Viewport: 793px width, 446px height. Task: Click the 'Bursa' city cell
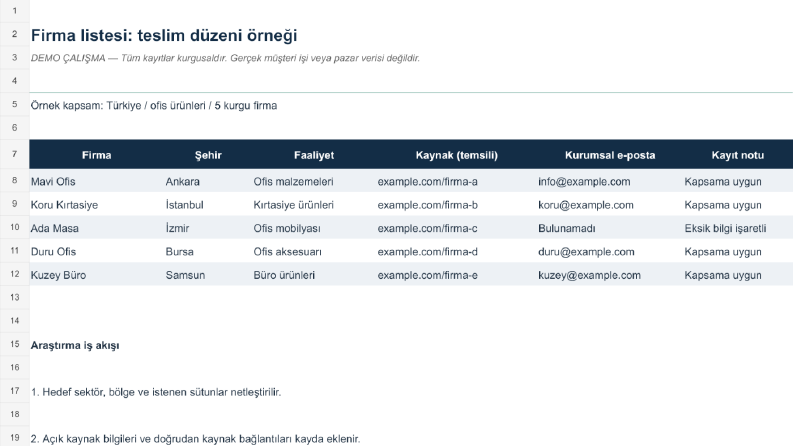180,252
